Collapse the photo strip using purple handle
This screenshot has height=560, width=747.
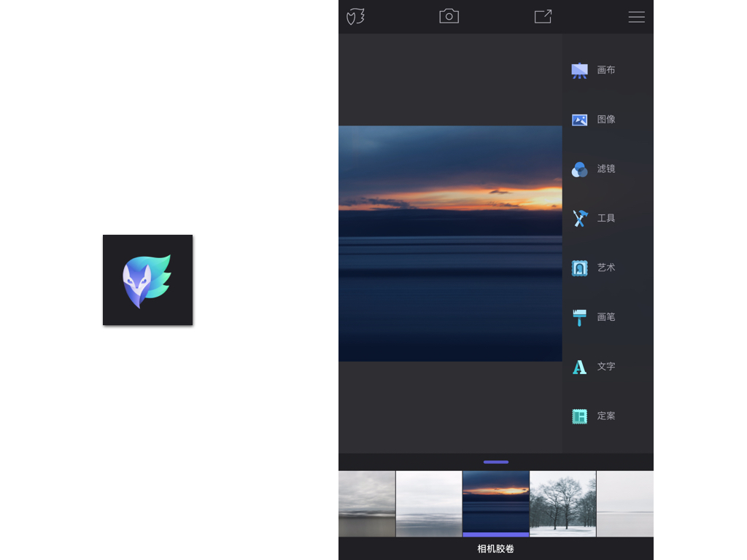pos(495,462)
